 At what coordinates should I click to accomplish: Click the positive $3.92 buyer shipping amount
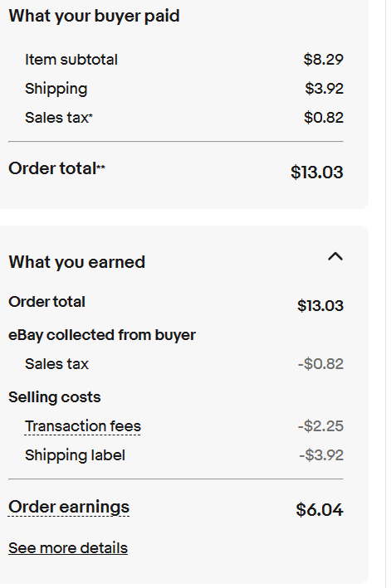pyautogui.click(x=325, y=89)
